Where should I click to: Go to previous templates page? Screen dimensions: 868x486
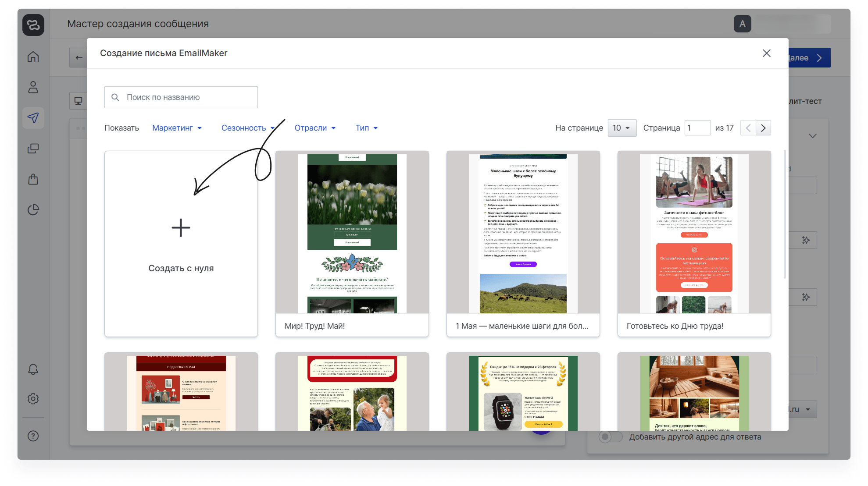[748, 128]
